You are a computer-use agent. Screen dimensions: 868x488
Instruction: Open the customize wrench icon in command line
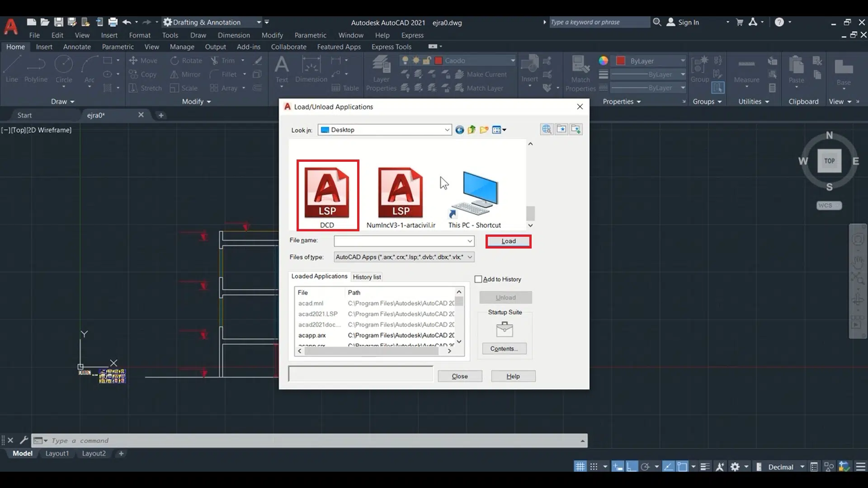coord(24,440)
